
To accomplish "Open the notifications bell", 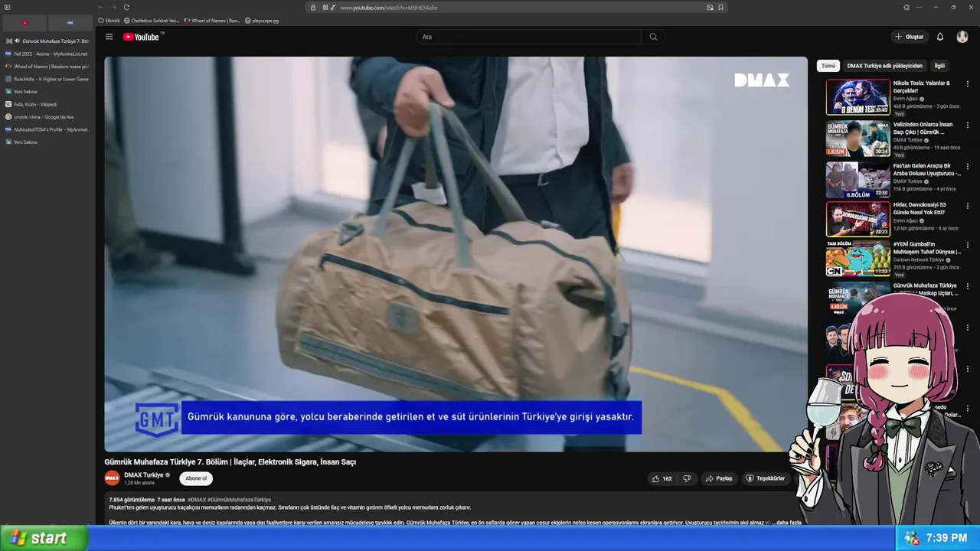I will pyautogui.click(x=940, y=37).
